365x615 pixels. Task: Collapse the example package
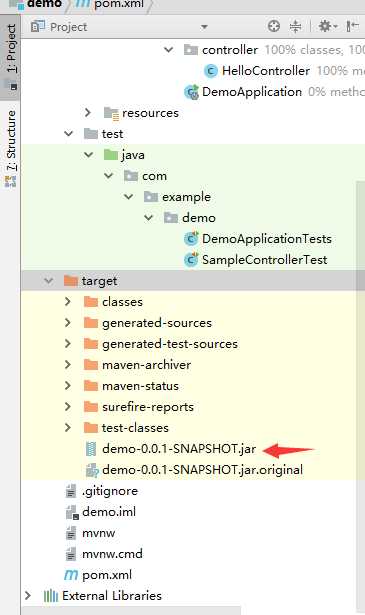[x=129, y=197]
